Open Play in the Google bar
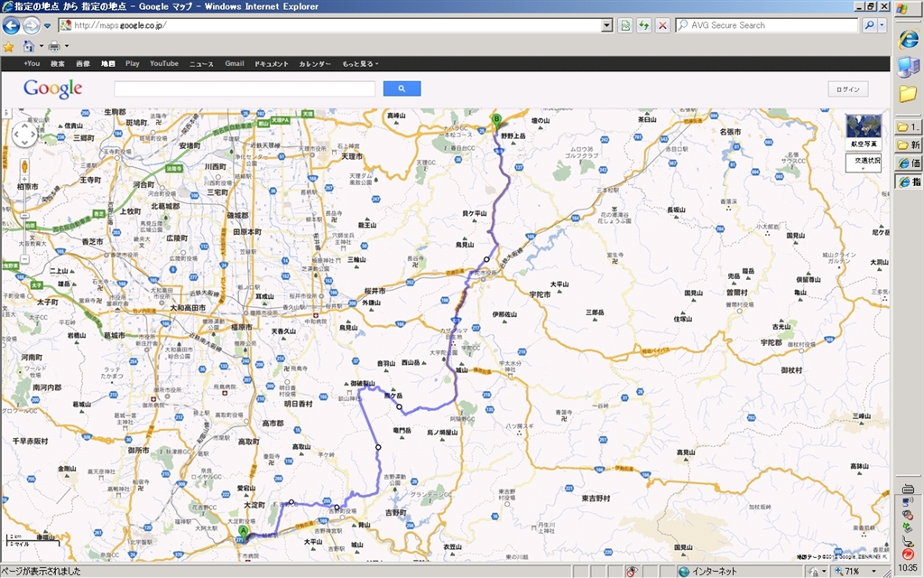This screenshot has width=924, height=578. click(x=132, y=64)
